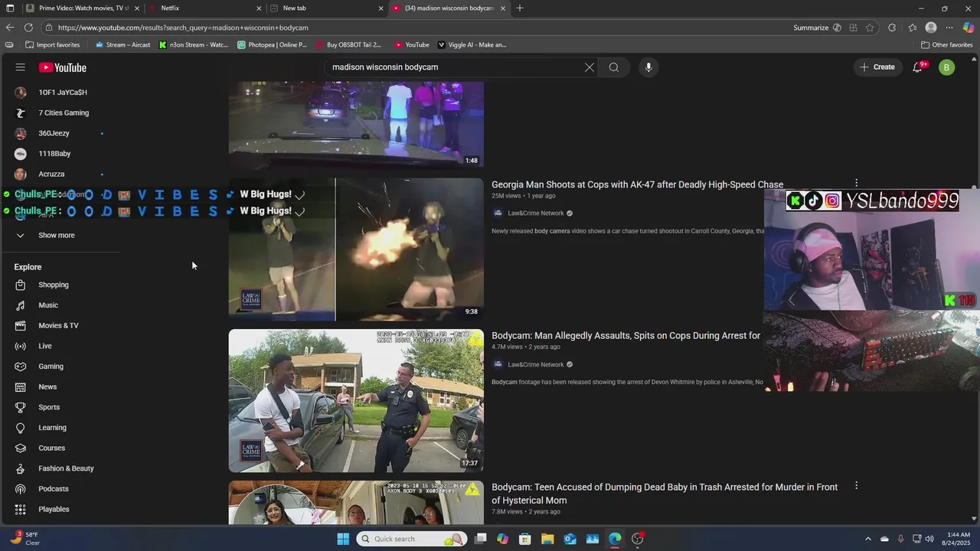The width and height of the screenshot is (980, 551).
Task: Open the Bodycam Man Allegedly Assaults title
Action: (626, 336)
